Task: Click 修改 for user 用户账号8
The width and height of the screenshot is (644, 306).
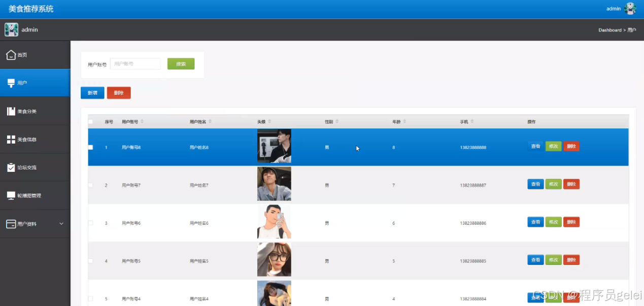Action: coord(553,146)
